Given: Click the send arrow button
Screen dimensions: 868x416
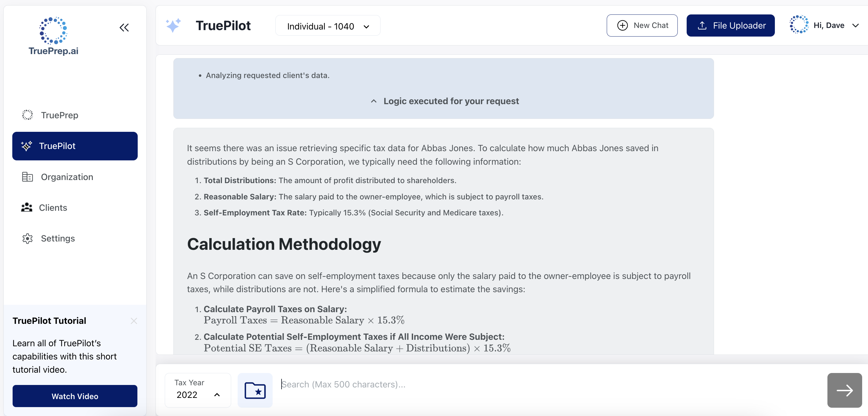Looking at the screenshot, I should 844,390.
